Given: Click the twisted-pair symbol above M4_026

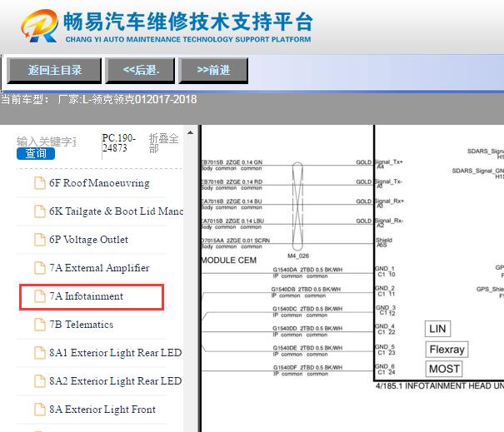Looking at the screenshot, I should pos(297,206).
